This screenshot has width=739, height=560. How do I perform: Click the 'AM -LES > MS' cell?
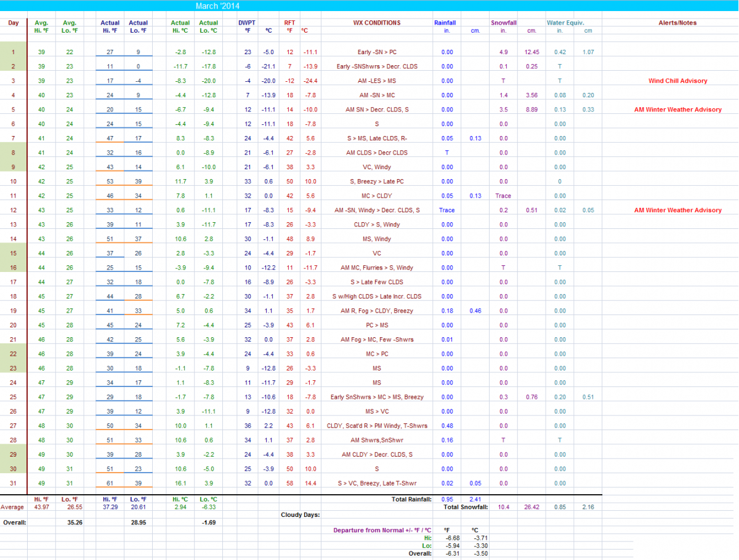tap(376, 81)
